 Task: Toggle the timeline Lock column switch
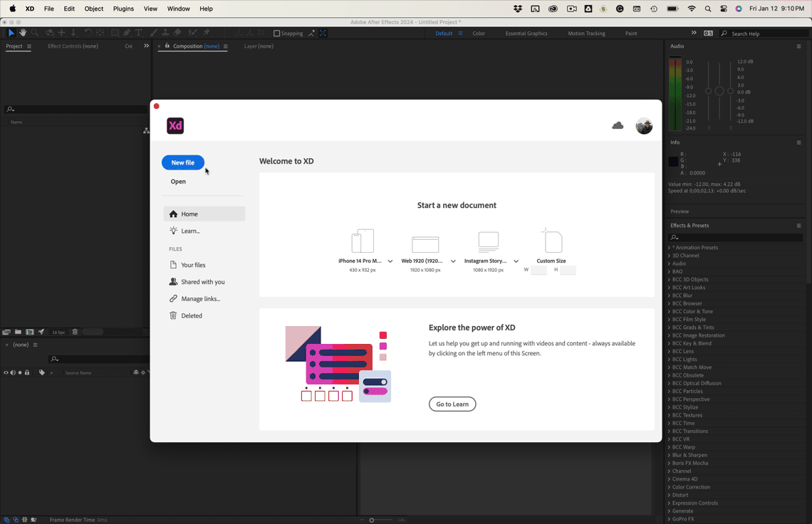(x=27, y=372)
